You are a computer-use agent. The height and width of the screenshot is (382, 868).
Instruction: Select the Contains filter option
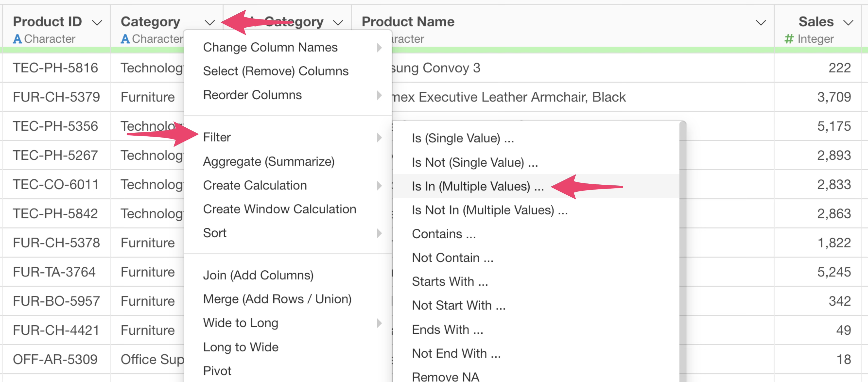click(443, 234)
